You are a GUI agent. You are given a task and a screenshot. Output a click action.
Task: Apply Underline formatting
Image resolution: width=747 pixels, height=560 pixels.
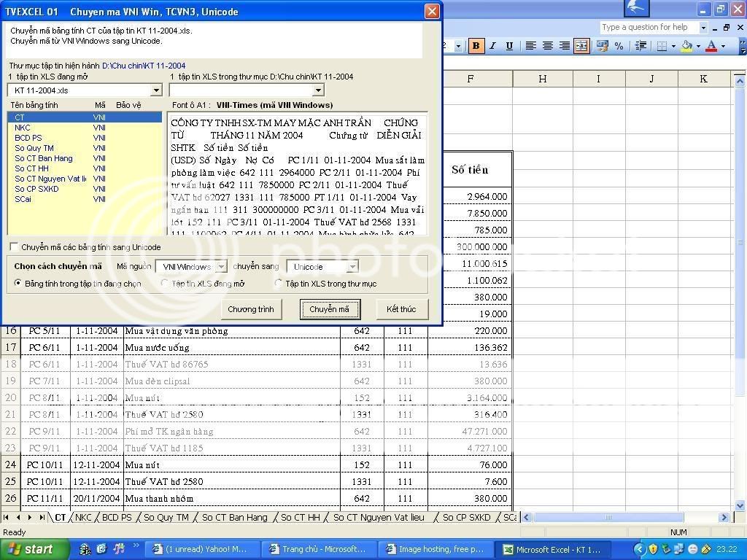(x=509, y=46)
